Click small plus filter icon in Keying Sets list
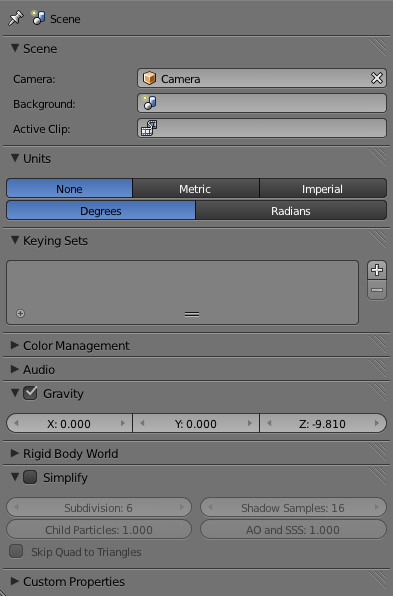This screenshot has height=596, width=393. point(21,313)
